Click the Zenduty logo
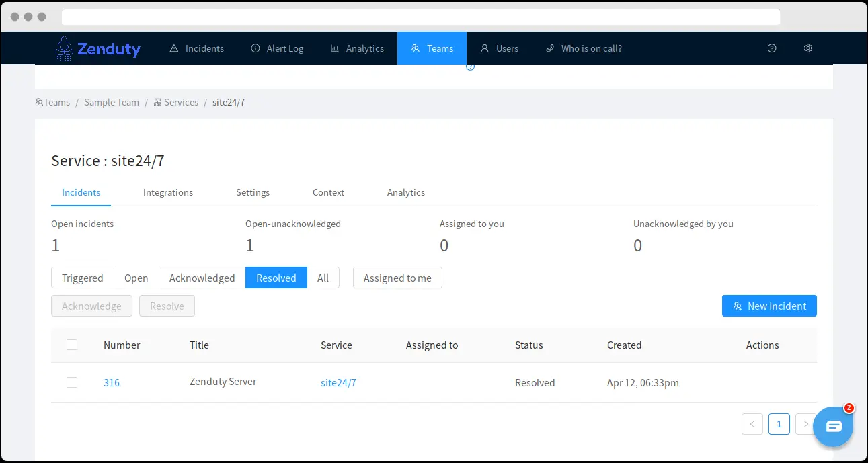The image size is (868, 463). point(98,48)
